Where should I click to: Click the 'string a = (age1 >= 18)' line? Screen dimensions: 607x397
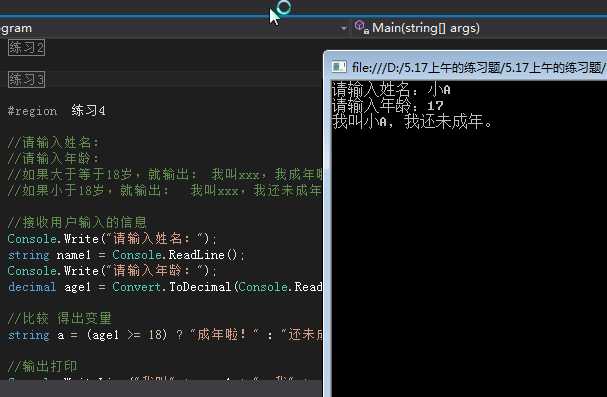point(165,335)
